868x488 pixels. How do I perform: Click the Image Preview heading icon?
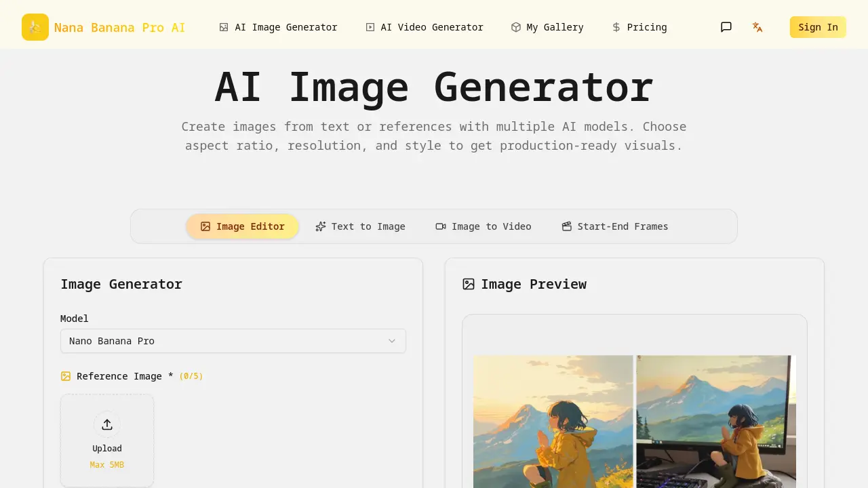(x=469, y=284)
